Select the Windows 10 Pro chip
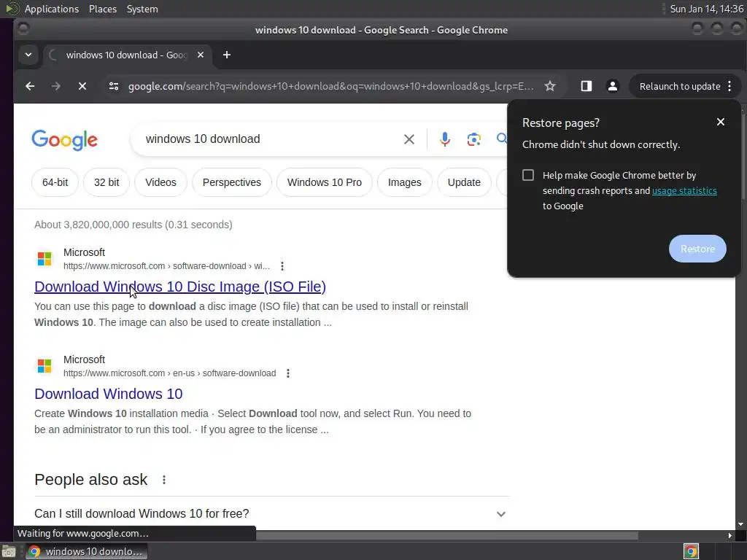Viewport: 747px width, 560px height. pyautogui.click(x=325, y=182)
